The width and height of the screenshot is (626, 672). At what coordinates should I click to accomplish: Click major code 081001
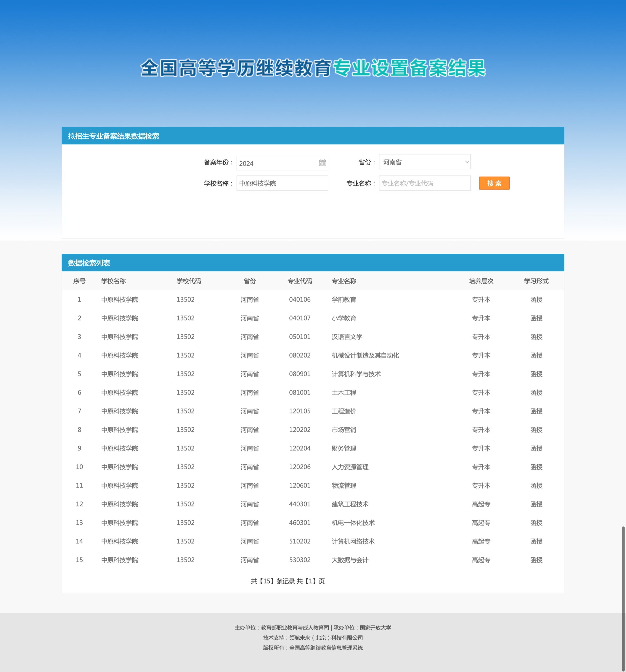(300, 392)
